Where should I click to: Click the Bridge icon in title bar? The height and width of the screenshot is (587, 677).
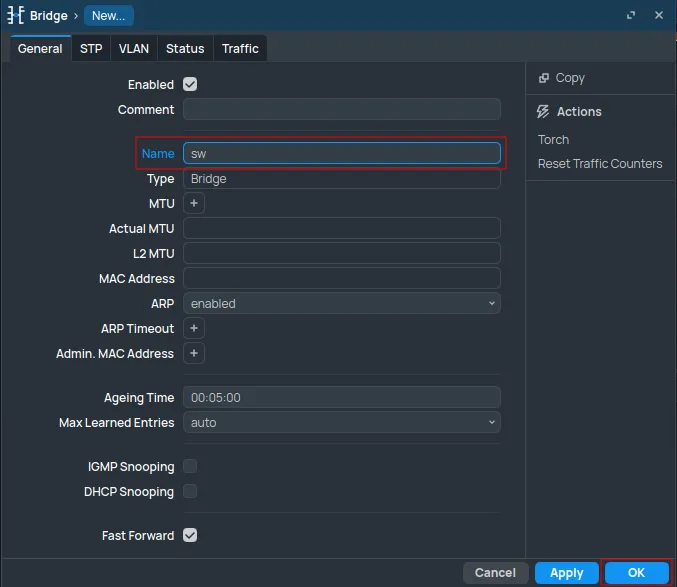pos(16,16)
